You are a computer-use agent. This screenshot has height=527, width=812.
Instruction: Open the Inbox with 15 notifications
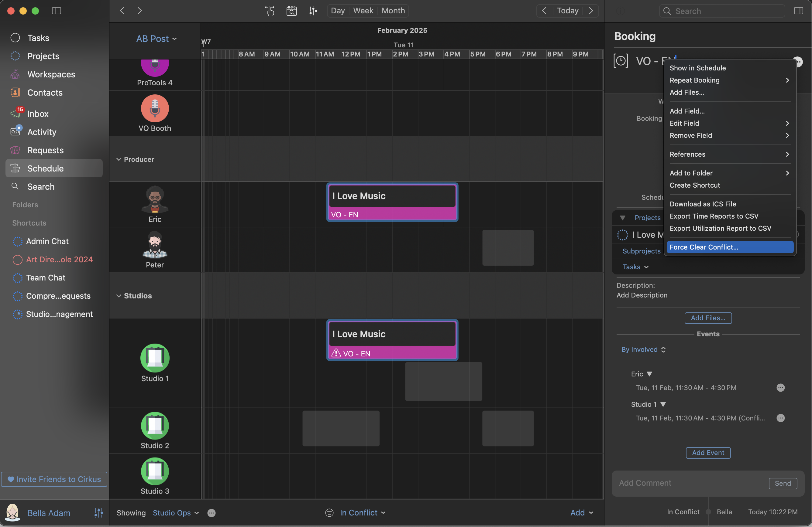point(37,114)
